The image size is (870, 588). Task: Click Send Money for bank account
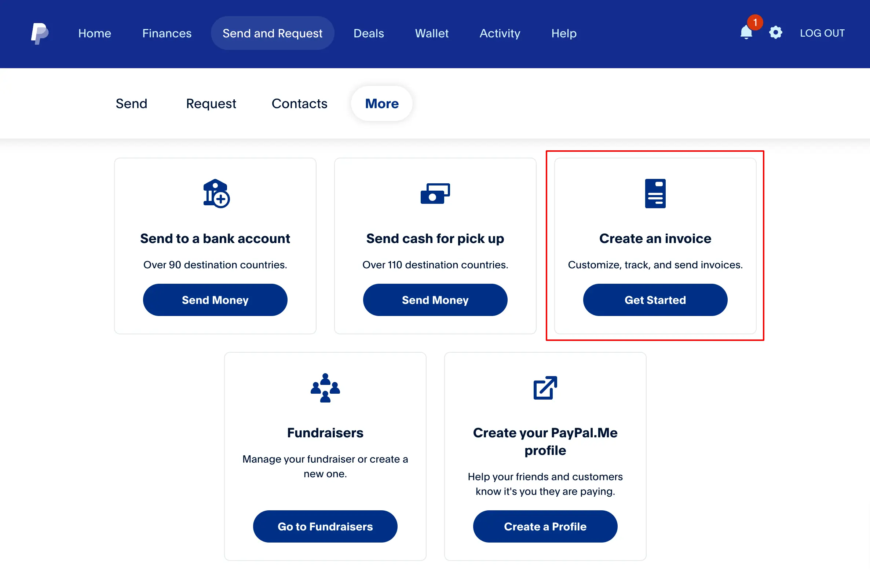pos(215,299)
